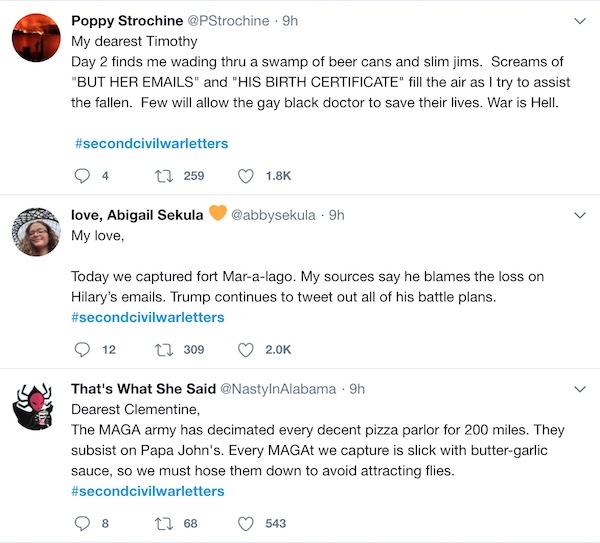Reply to Abigail Sekula's tweet

tap(82, 350)
